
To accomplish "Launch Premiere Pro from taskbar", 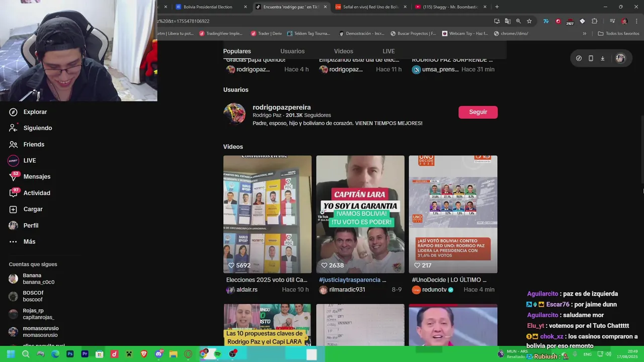I will coord(85,354).
